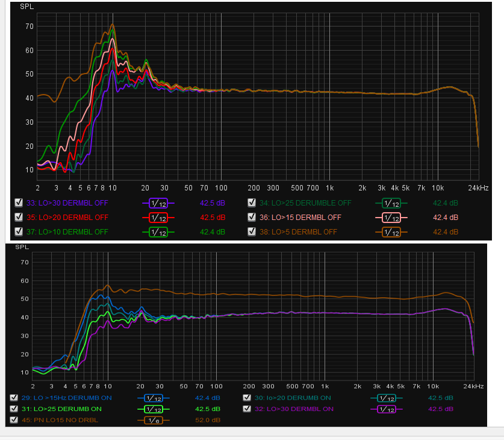
Task: Uncheck trace 38: LO>5 DERMBL OFF
Action: pos(252,231)
